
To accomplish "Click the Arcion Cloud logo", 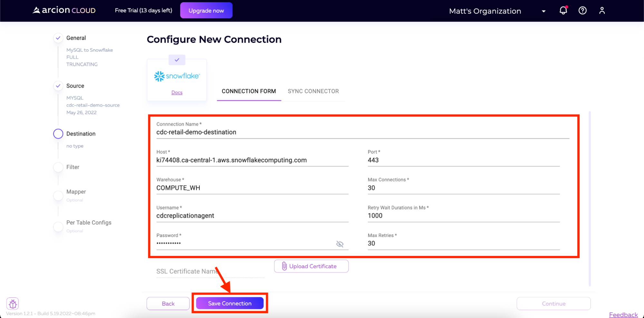I will 64,10.
